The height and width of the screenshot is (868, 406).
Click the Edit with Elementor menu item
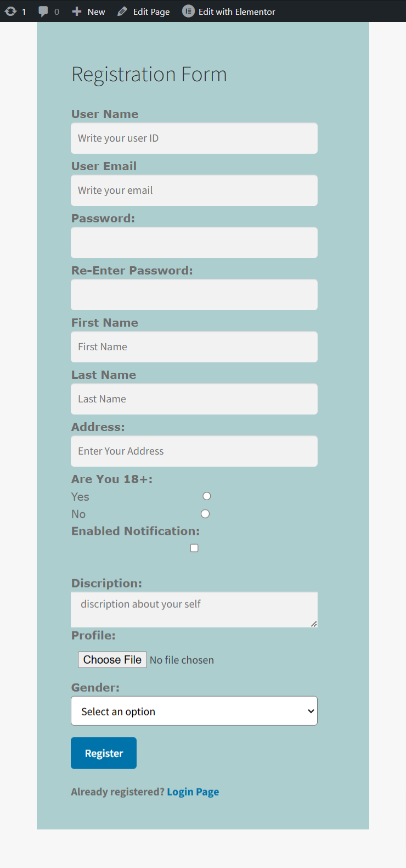pyautogui.click(x=236, y=12)
